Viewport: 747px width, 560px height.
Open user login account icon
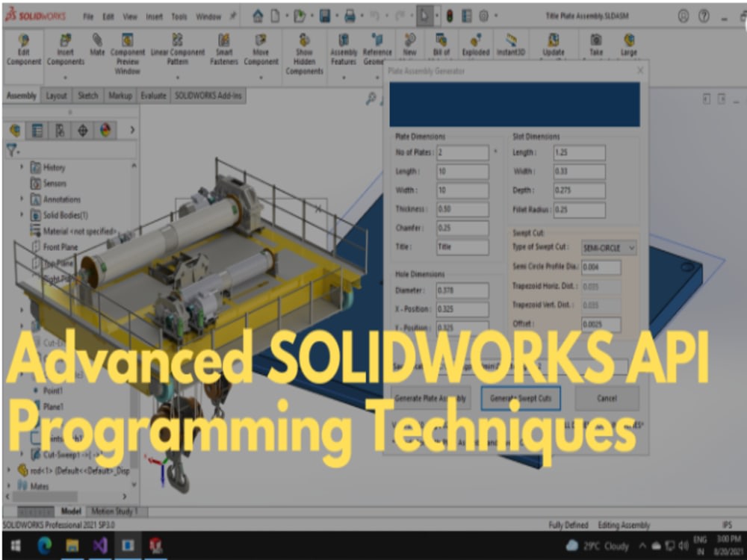click(684, 16)
